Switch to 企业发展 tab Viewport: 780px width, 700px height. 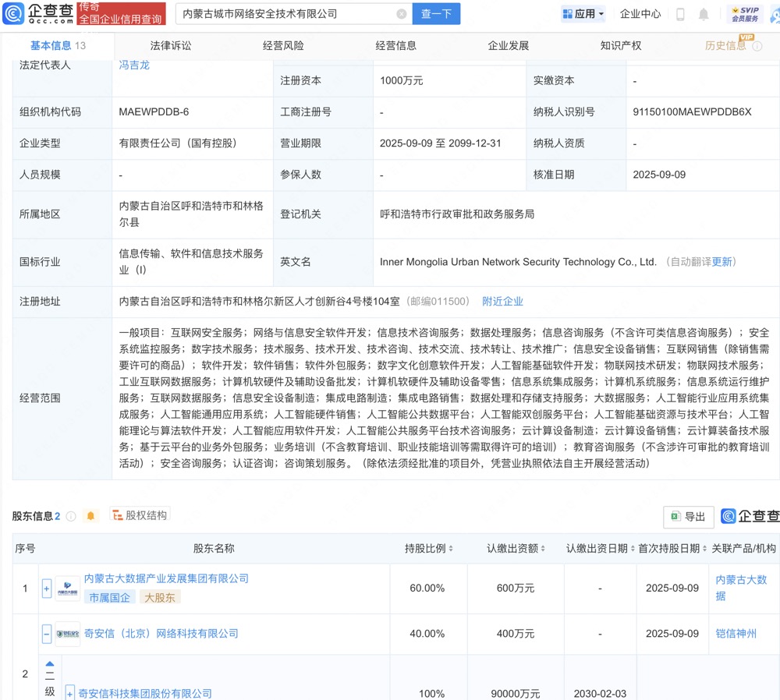(508, 46)
